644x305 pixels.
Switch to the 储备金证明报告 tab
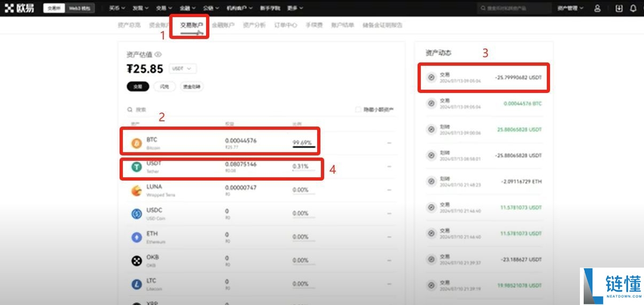point(382,25)
